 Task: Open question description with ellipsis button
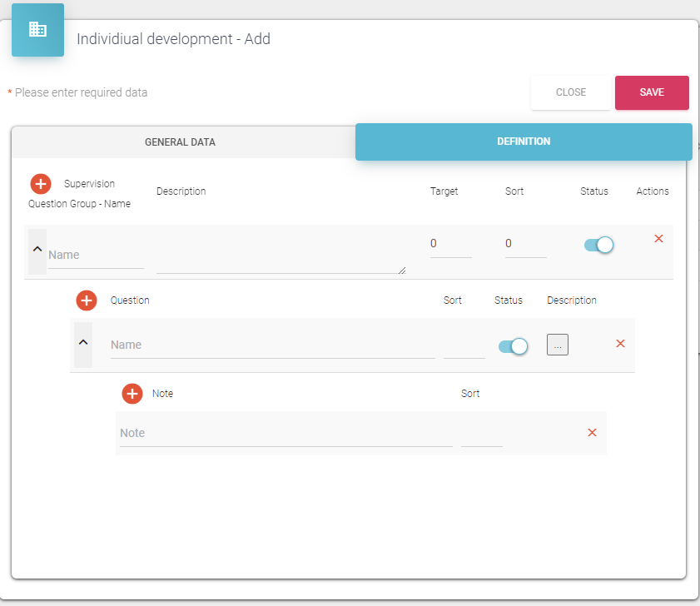pyautogui.click(x=557, y=345)
